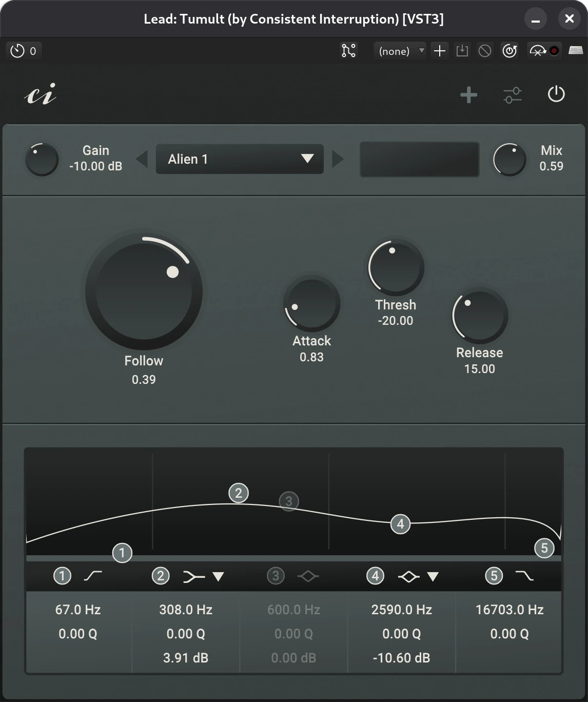Click the Attack knob

click(x=312, y=303)
